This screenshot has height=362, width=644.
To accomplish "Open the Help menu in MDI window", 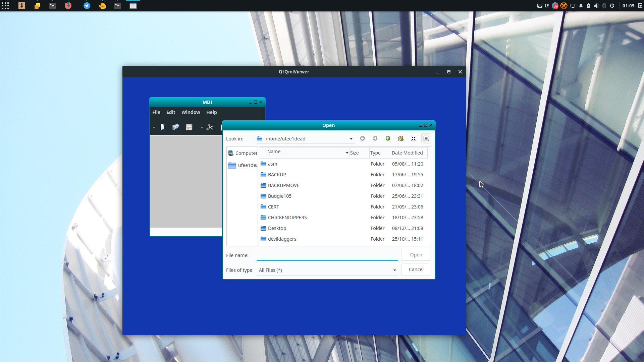I will coord(212,112).
